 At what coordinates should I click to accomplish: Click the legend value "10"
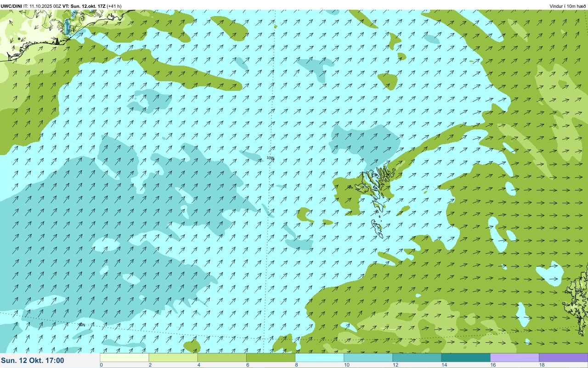[x=346, y=365]
